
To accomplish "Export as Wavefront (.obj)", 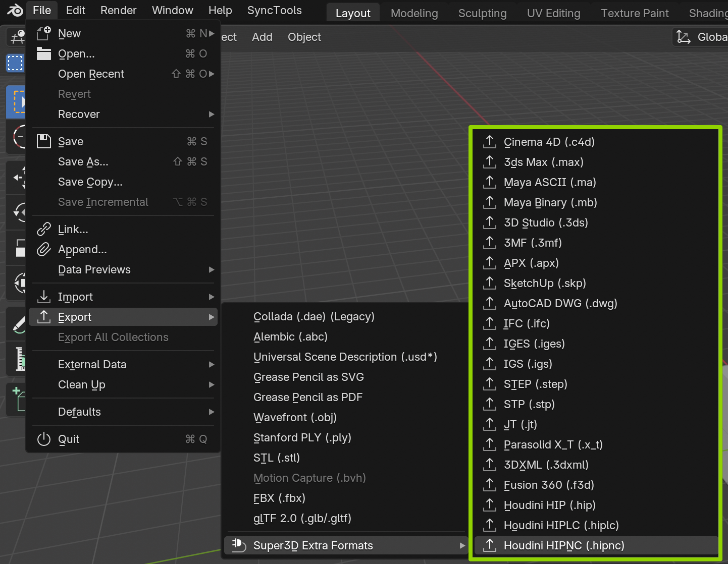I will click(x=345, y=417).
